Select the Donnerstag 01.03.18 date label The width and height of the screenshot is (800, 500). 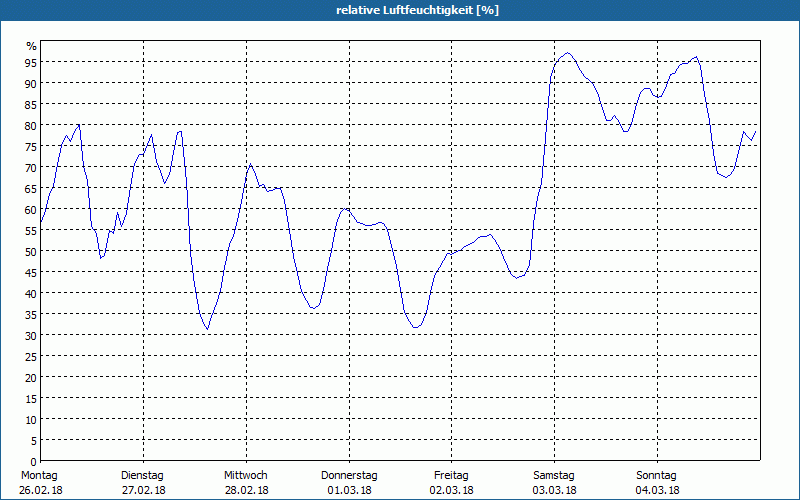pos(349,483)
